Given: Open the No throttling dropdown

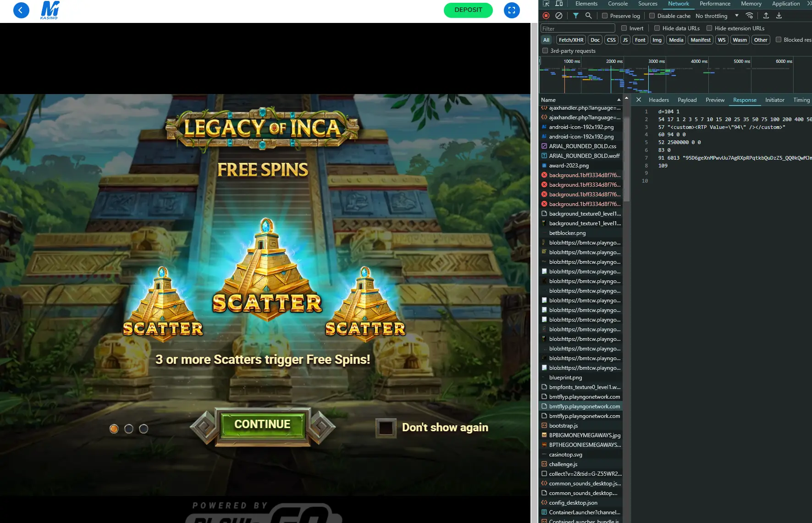Looking at the screenshot, I should click(x=717, y=16).
